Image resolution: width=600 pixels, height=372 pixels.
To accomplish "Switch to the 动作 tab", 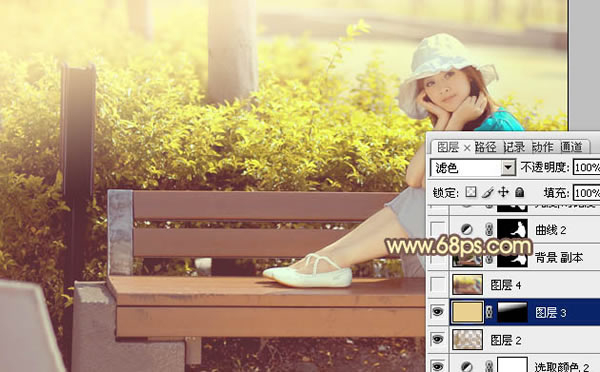I will pos(543,147).
